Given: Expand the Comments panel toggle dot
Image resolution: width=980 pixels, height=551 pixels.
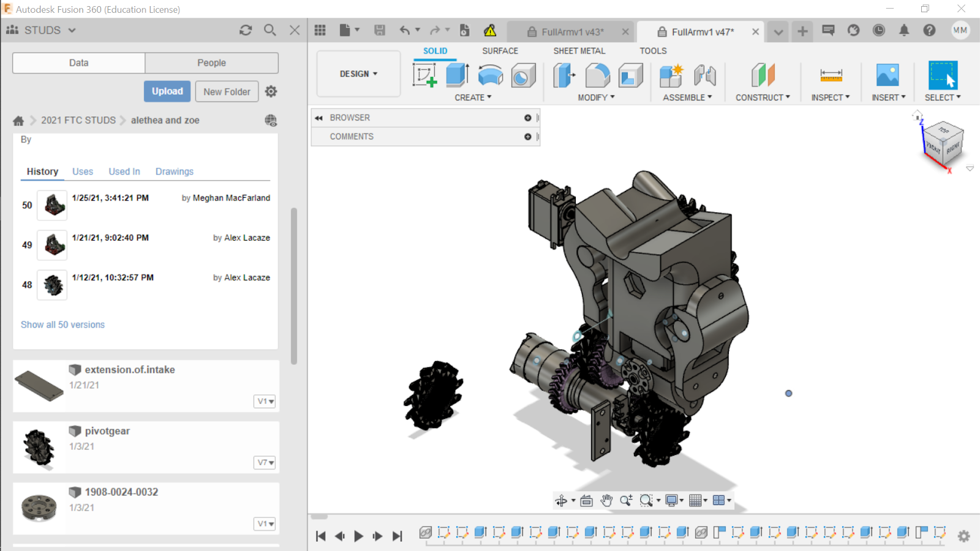Looking at the screenshot, I should pyautogui.click(x=527, y=137).
